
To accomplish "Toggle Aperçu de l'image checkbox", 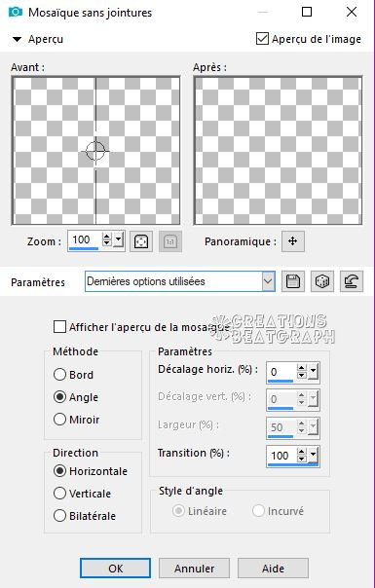I will pos(262,39).
